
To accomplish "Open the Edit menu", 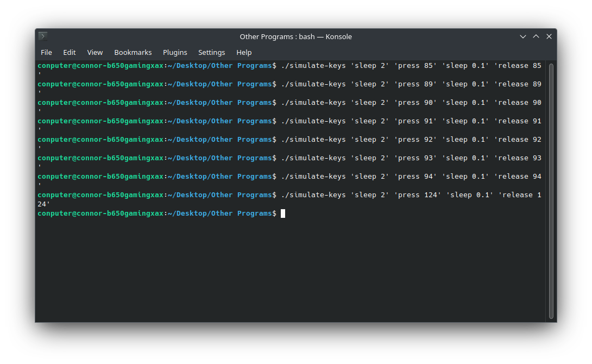I will coord(69,53).
